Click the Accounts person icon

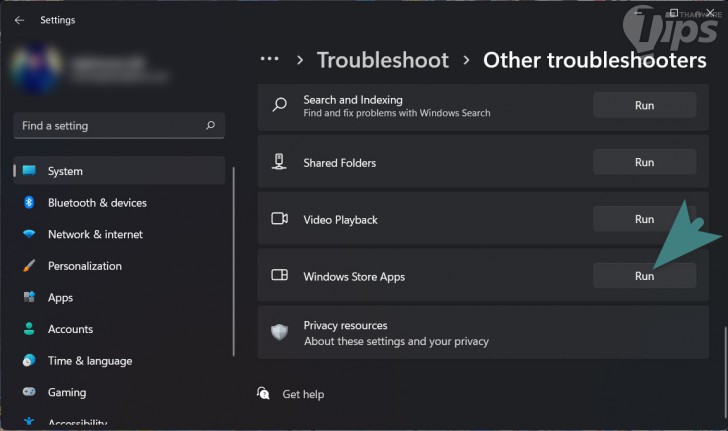tap(29, 329)
